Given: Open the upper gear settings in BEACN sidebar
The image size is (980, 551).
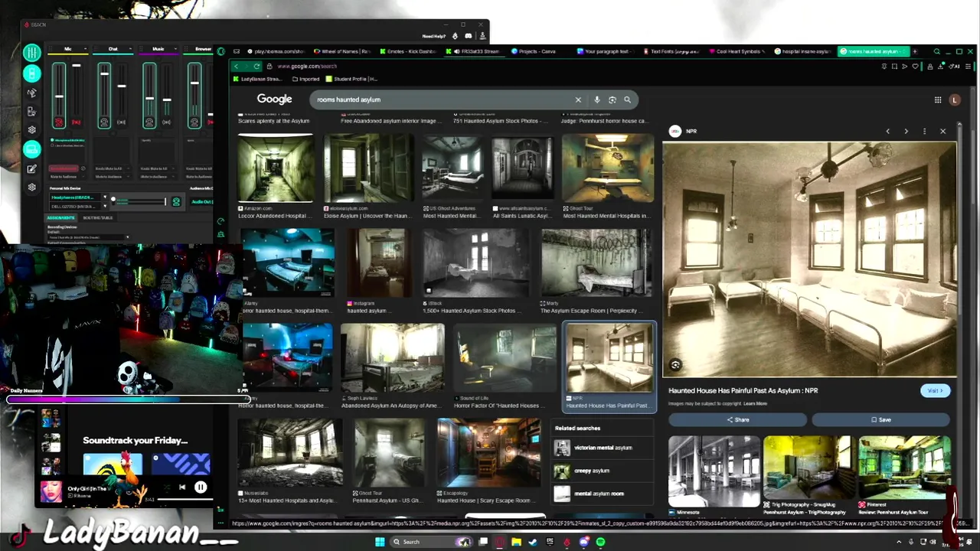Looking at the screenshot, I should [x=31, y=129].
